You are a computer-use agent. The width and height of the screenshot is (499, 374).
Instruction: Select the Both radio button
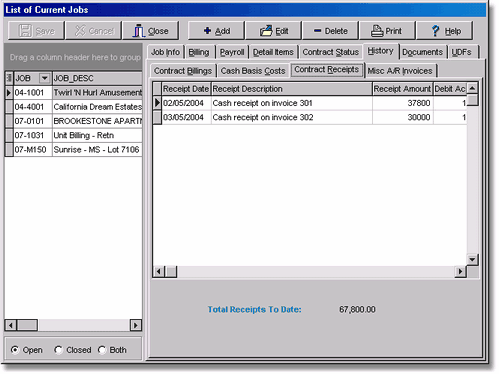click(102, 350)
